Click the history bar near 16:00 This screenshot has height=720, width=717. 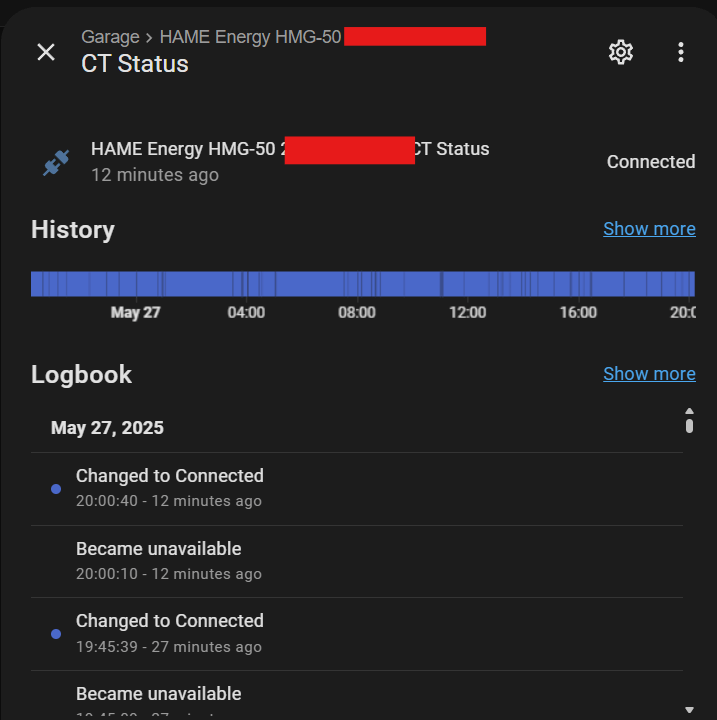click(578, 284)
